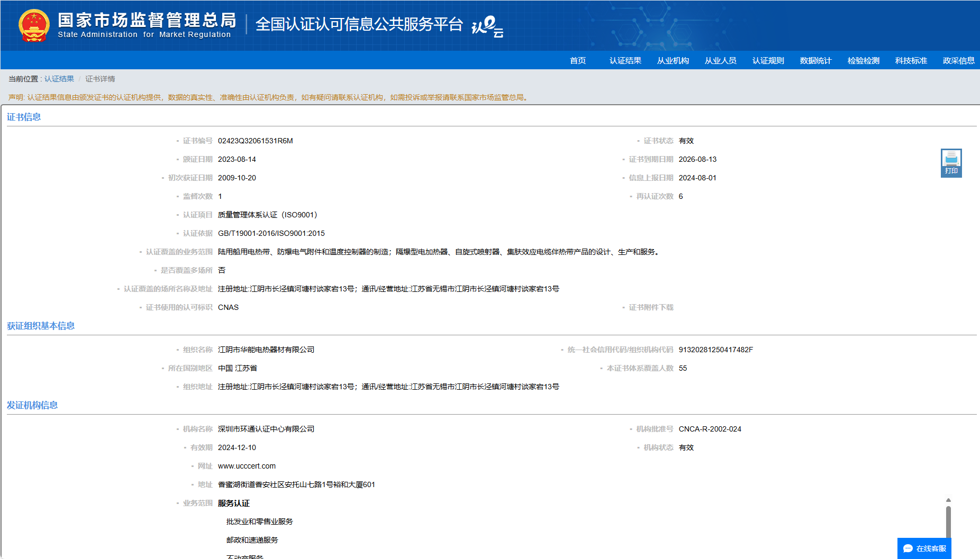
Task: Click the 业务范围 list scrollbar thumb
Action: point(948,522)
